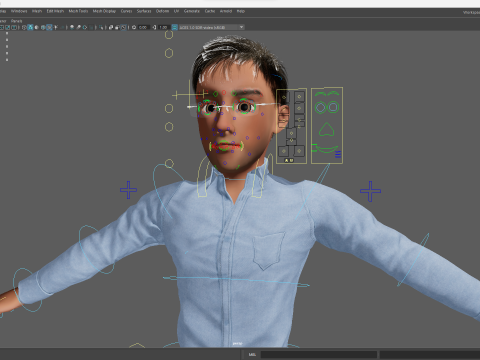Click the isolate select icon

(x=101, y=27)
